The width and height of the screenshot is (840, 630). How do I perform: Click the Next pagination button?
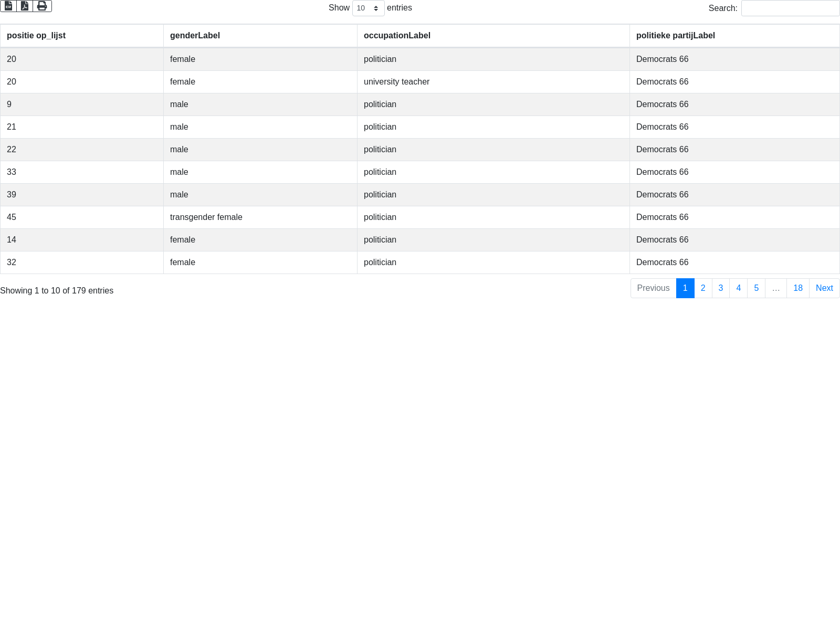click(824, 288)
